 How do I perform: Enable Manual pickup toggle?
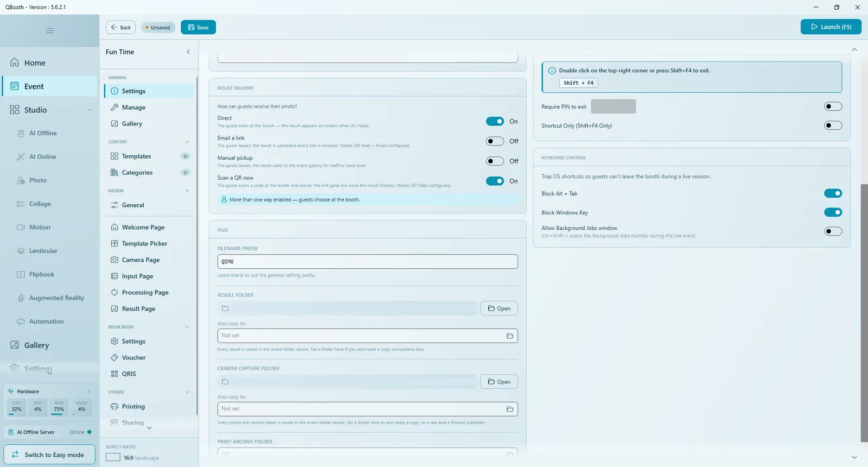click(495, 161)
